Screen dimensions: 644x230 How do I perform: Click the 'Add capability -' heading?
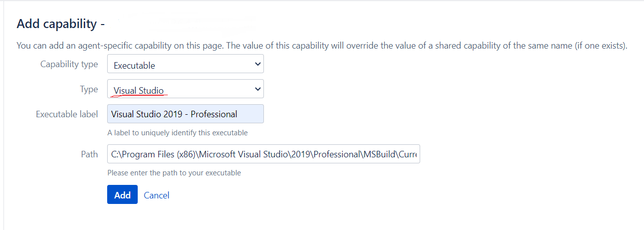click(x=61, y=24)
